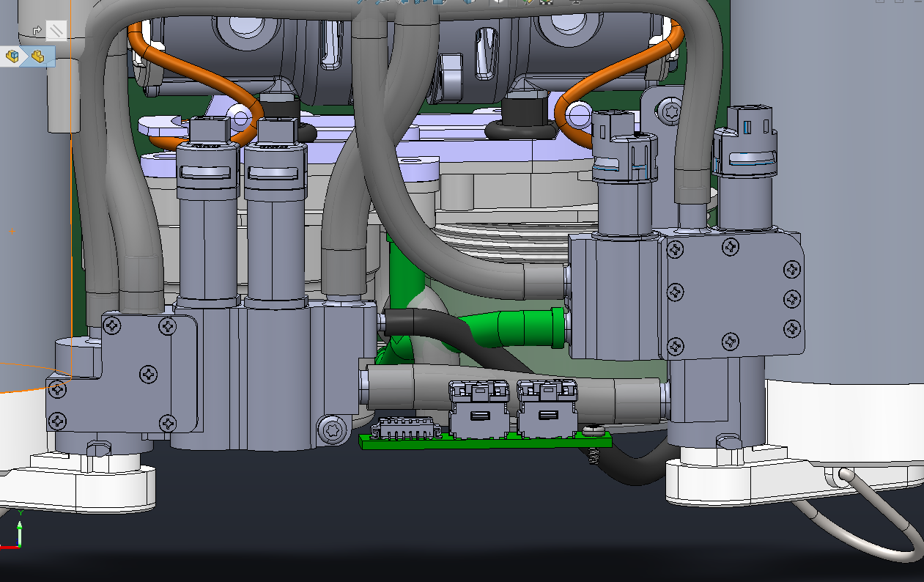Open the View Orientation cube icon
924x582 pixels.
click(x=440, y=1)
